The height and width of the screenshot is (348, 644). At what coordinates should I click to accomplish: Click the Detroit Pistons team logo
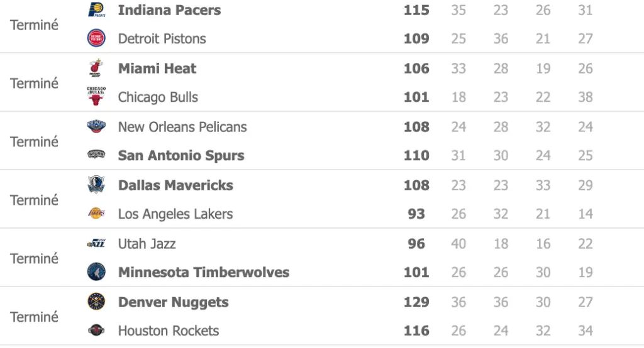click(x=96, y=38)
